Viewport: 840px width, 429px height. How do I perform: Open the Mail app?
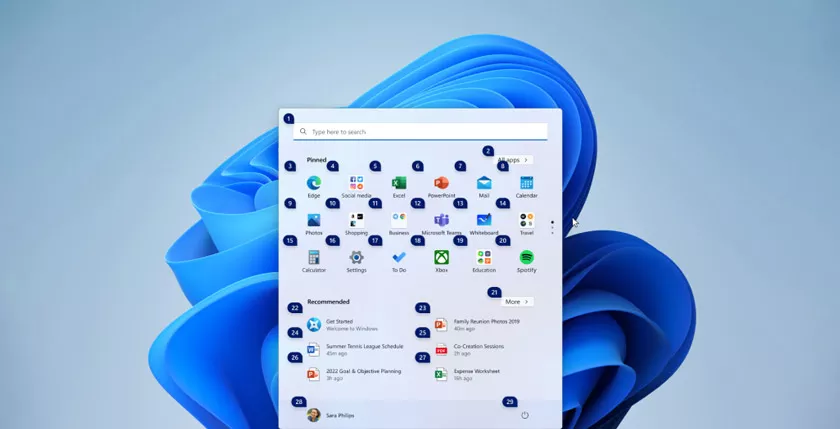point(484,183)
